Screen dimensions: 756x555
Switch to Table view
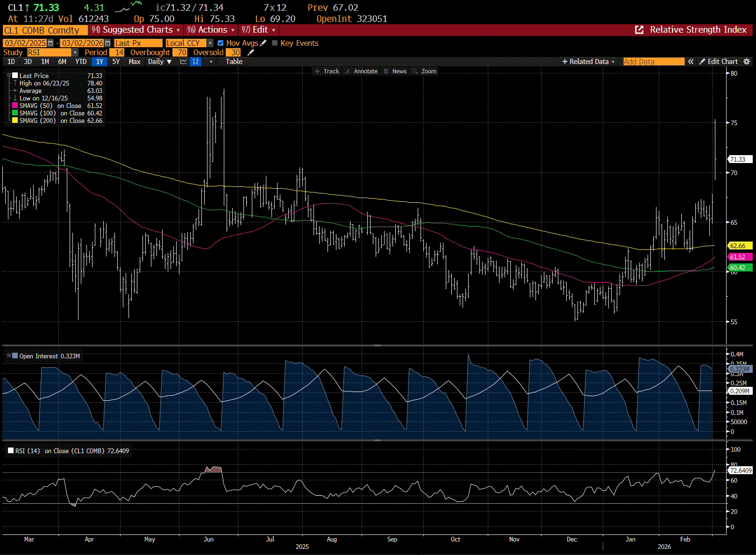click(234, 62)
